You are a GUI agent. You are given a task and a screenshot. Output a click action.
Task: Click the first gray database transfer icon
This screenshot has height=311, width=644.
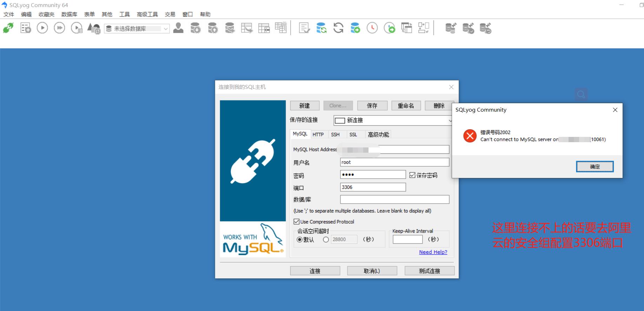click(x=451, y=28)
